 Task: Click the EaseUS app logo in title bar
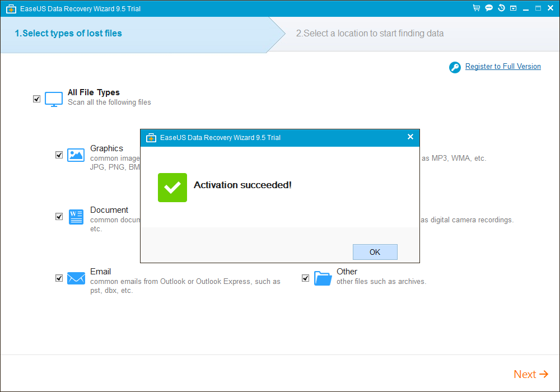[x=11, y=9]
